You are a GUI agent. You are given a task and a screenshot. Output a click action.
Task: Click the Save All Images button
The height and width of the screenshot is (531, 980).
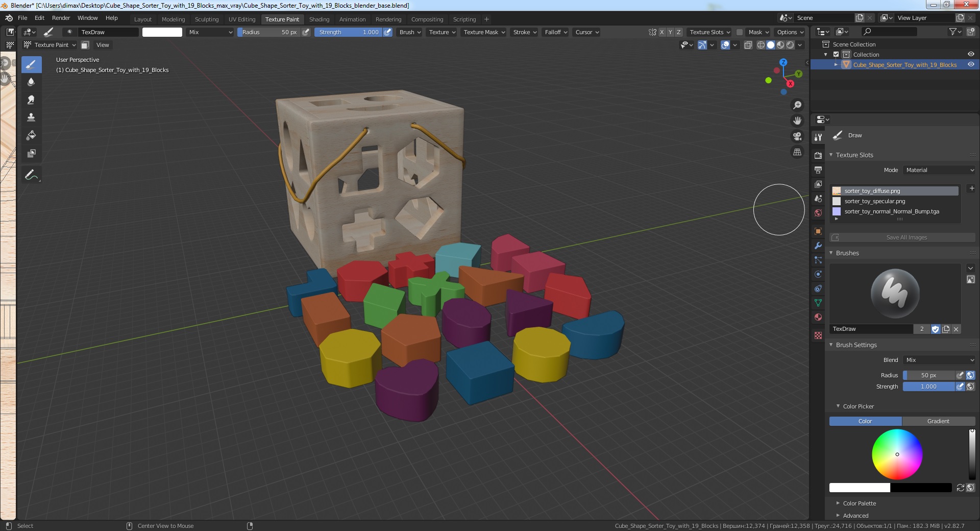coord(902,237)
